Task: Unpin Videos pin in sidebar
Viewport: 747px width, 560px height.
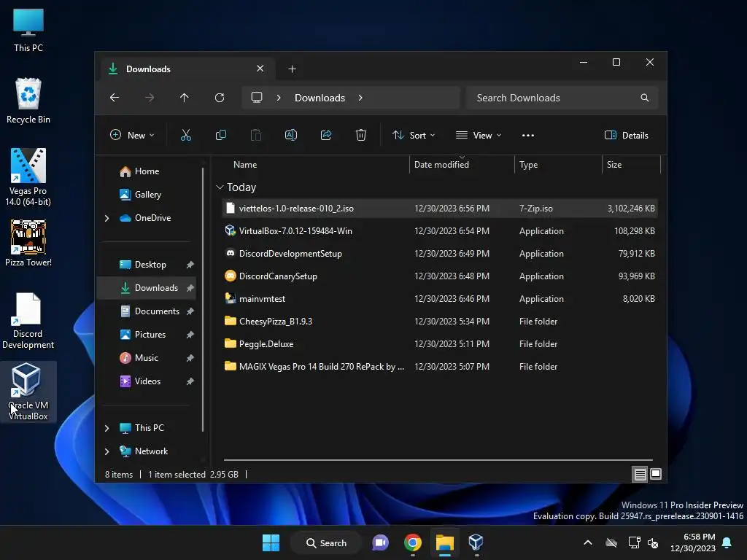Action: click(x=190, y=381)
